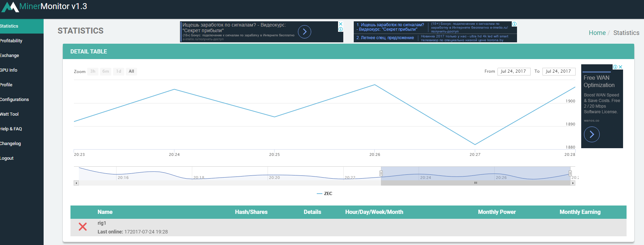Image resolution: width=644 pixels, height=245 pixels.
Task: Click first ad link 'Ищешь заработок по сигналам?'
Action: tap(390, 27)
